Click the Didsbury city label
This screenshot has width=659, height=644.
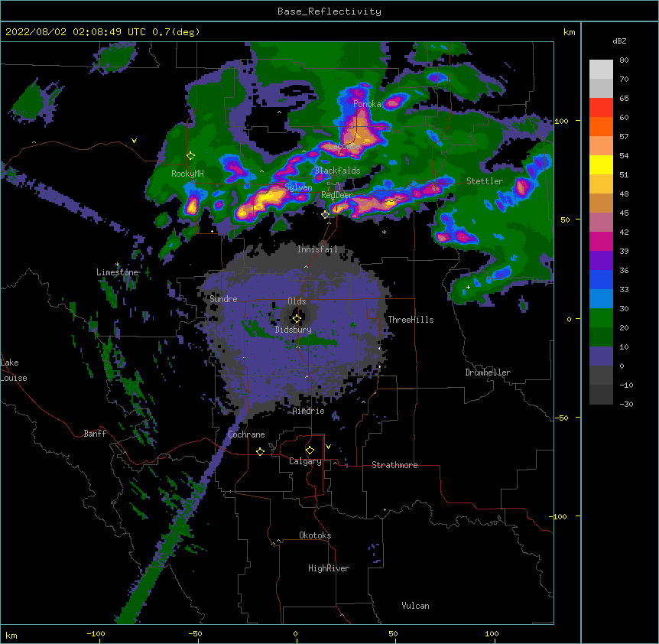pyautogui.click(x=294, y=330)
